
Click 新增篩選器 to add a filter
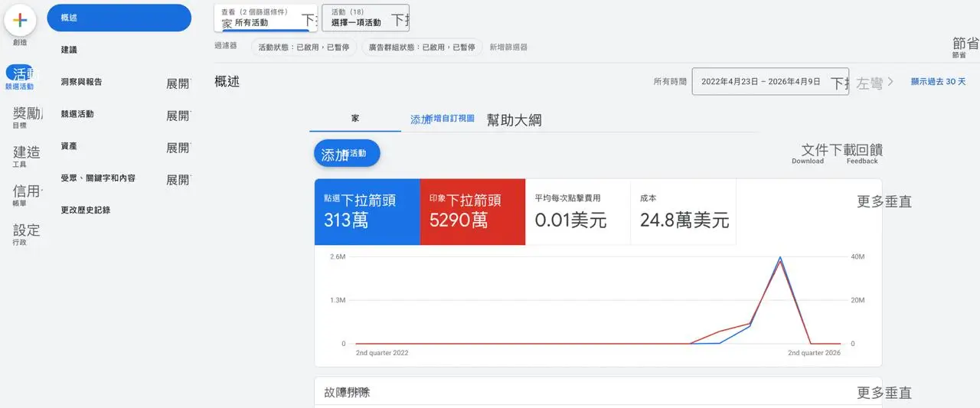coord(508,47)
